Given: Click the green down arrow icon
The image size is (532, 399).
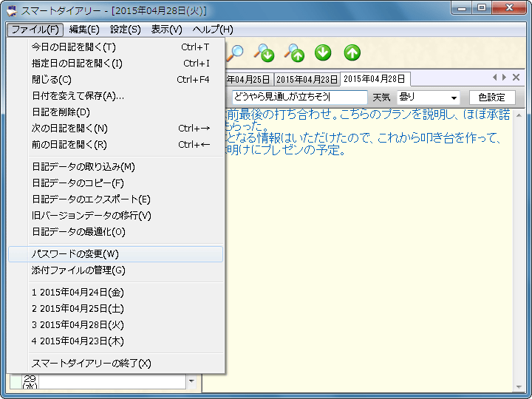Looking at the screenshot, I should [323, 53].
